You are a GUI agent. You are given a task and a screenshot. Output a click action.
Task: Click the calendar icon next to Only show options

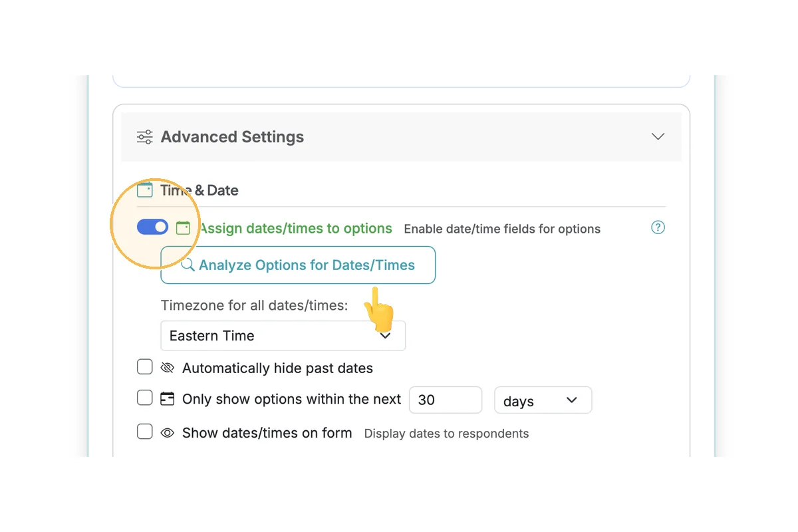[168, 399]
